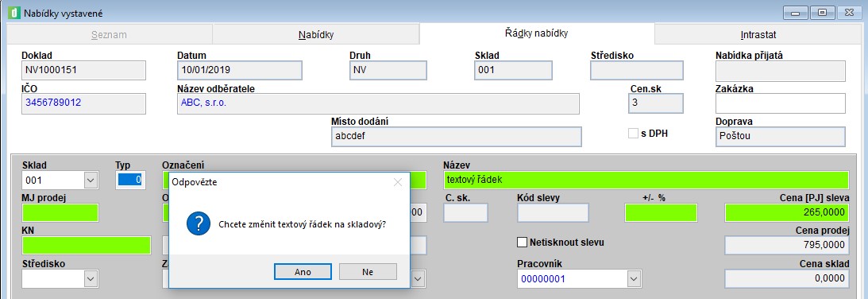868x299 pixels.
Task: Maximize the Nabídky vystavené window
Action: point(823,13)
